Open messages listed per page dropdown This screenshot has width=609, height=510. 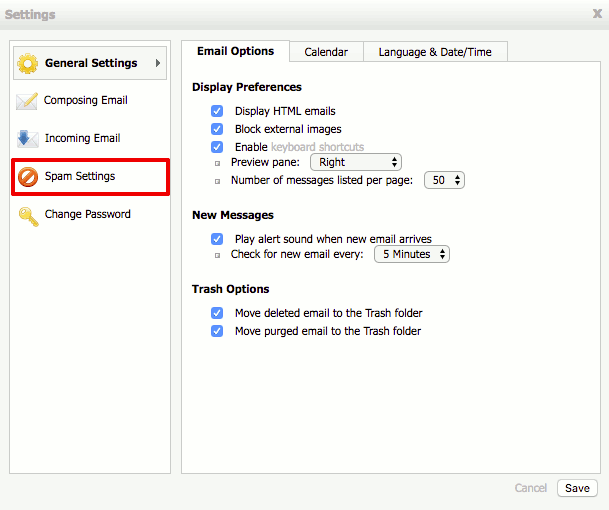tap(444, 180)
